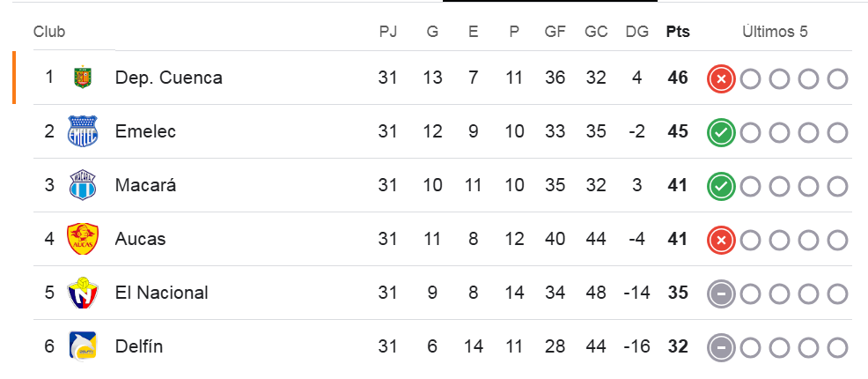The width and height of the screenshot is (868, 379).
Task: Click the Delfín club crest
Action: point(83,346)
